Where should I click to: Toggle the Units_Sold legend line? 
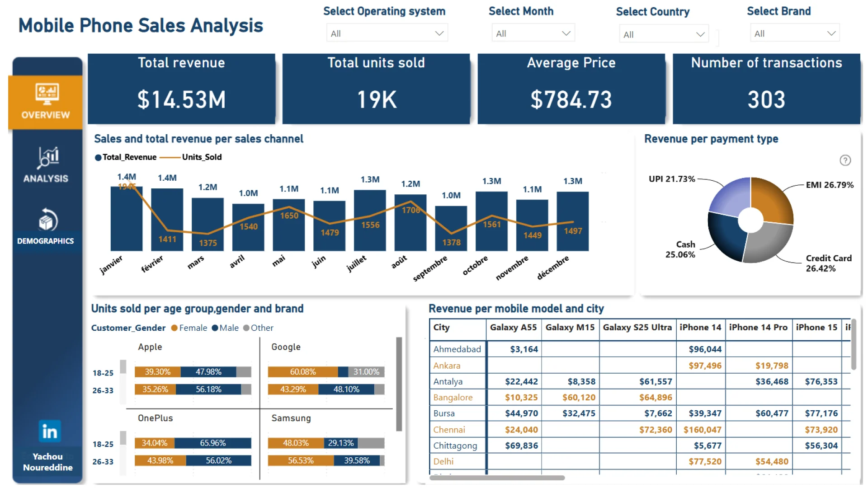170,157
